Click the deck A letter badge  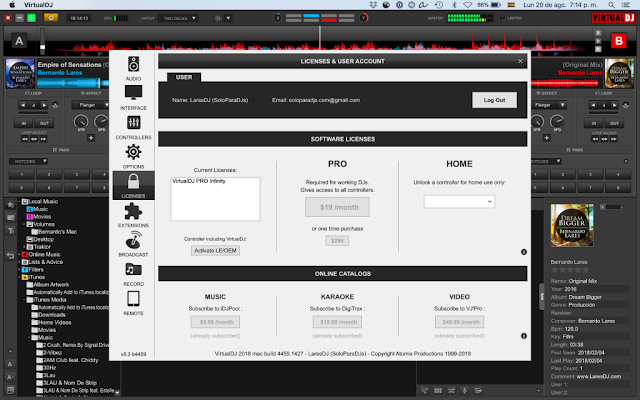click(x=19, y=41)
